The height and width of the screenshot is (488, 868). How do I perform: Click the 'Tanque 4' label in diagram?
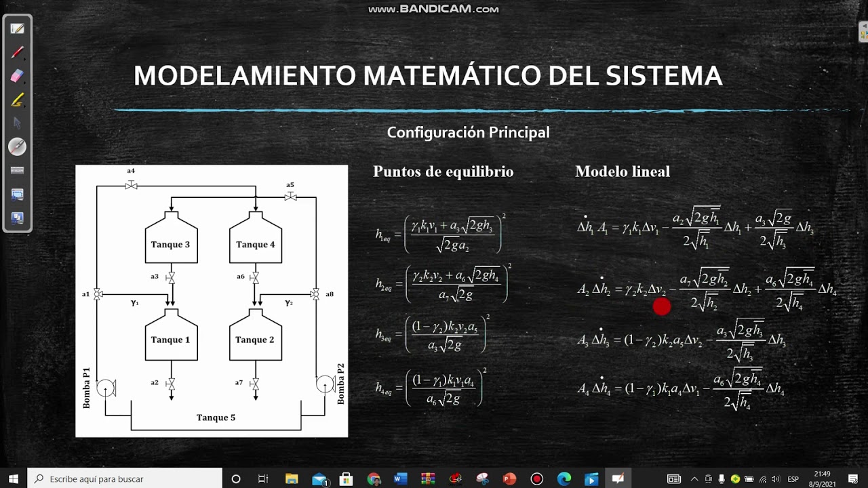click(255, 245)
